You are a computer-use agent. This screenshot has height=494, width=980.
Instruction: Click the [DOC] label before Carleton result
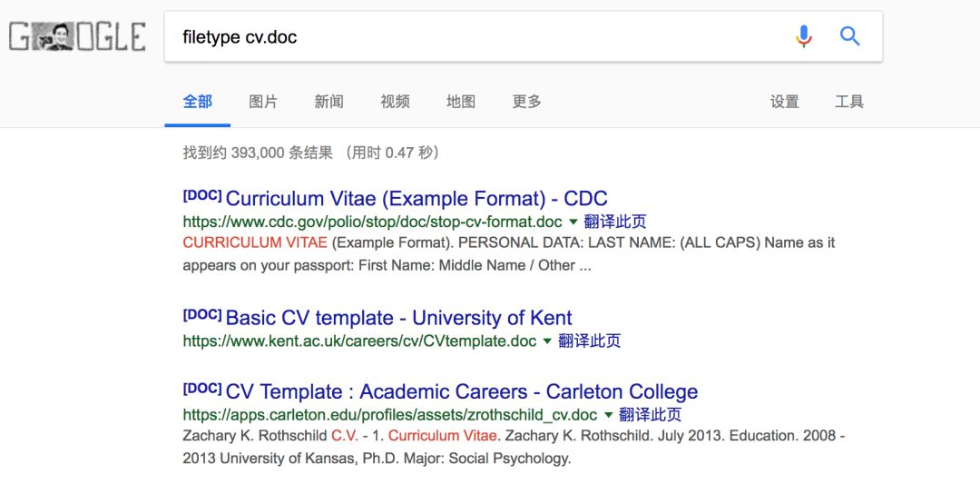pos(202,389)
